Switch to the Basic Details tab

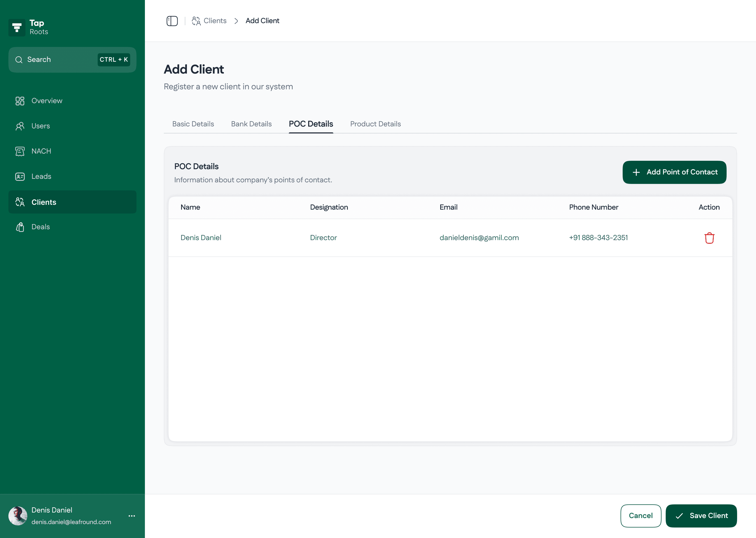(x=193, y=124)
